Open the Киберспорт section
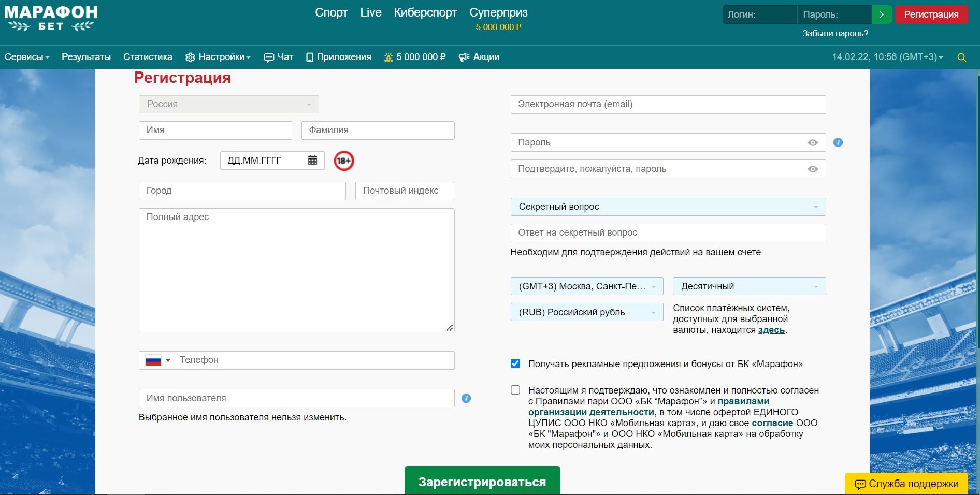Screen dimensions: 980x495 point(426,12)
